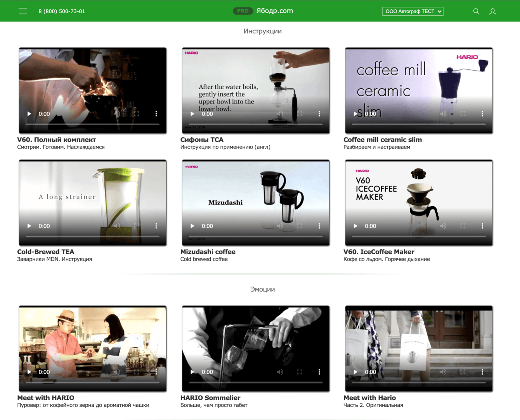Open more options on Mizudashi coffee video

pos(319,226)
